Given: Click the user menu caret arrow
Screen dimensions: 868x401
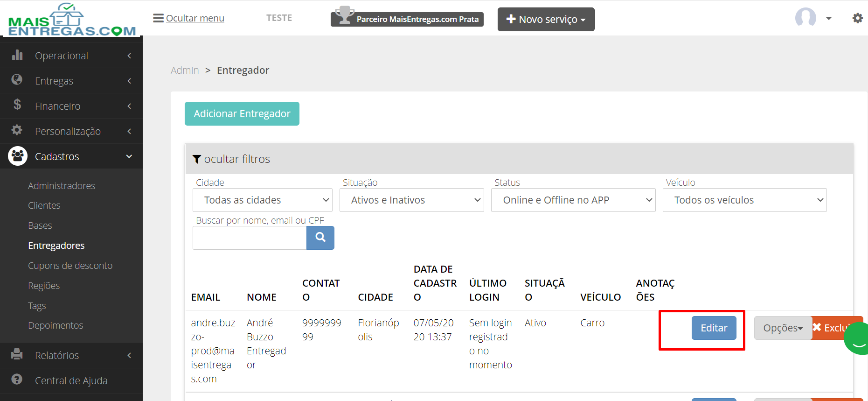Looking at the screenshot, I should tap(829, 19).
